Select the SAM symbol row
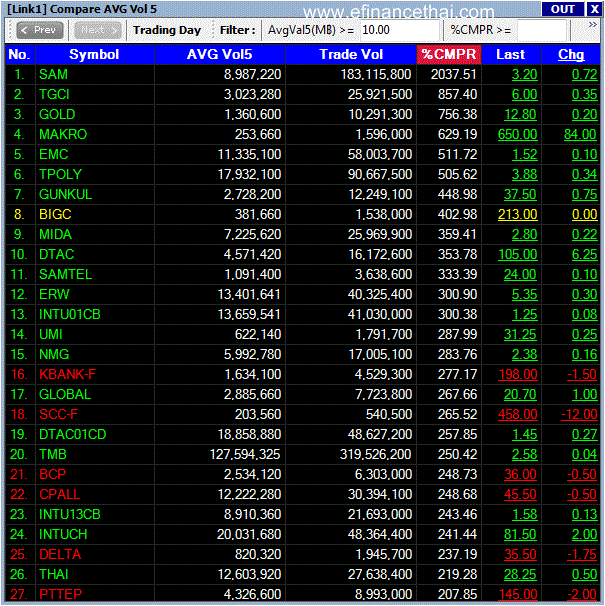The image size is (605, 606). click(53, 74)
